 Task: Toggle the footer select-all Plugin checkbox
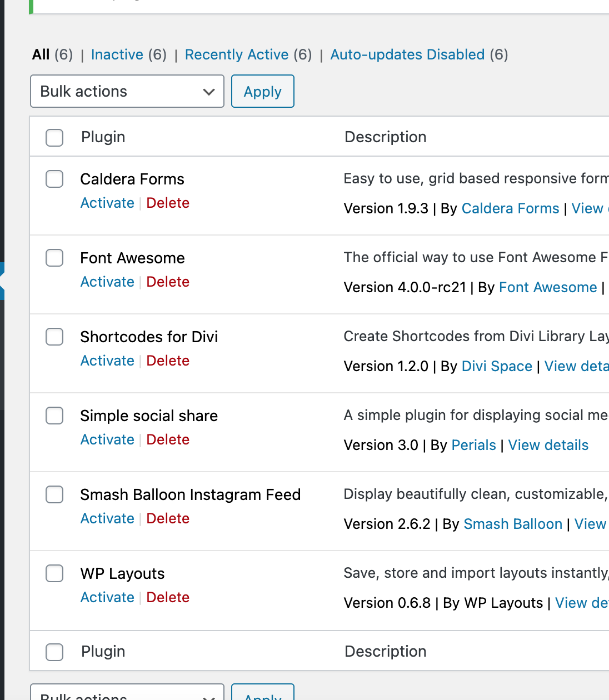pyautogui.click(x=54, y=652)
